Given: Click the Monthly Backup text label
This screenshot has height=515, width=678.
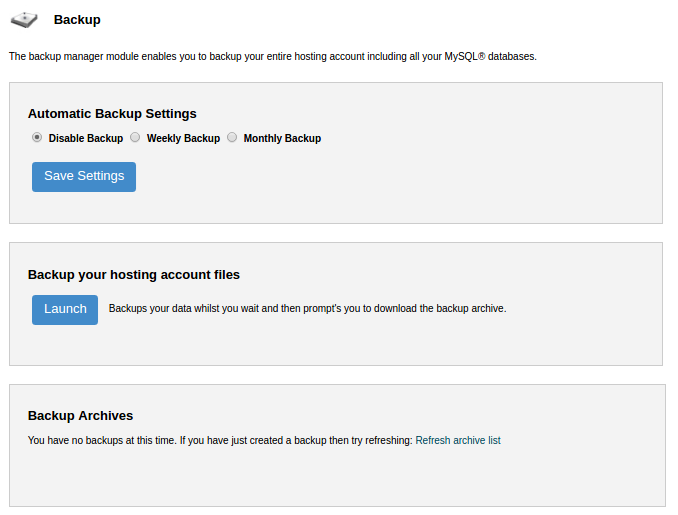Looking at the screenshot, I should pyautogui.click(x=282, y=138).
